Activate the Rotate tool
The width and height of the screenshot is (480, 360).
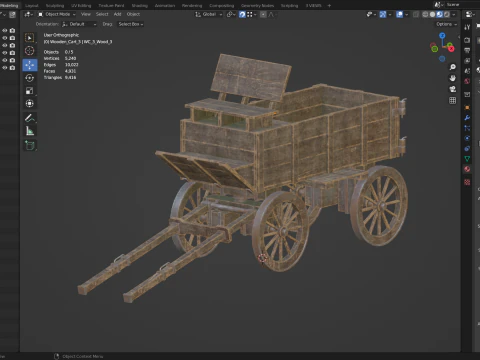(x=30, y=78)
